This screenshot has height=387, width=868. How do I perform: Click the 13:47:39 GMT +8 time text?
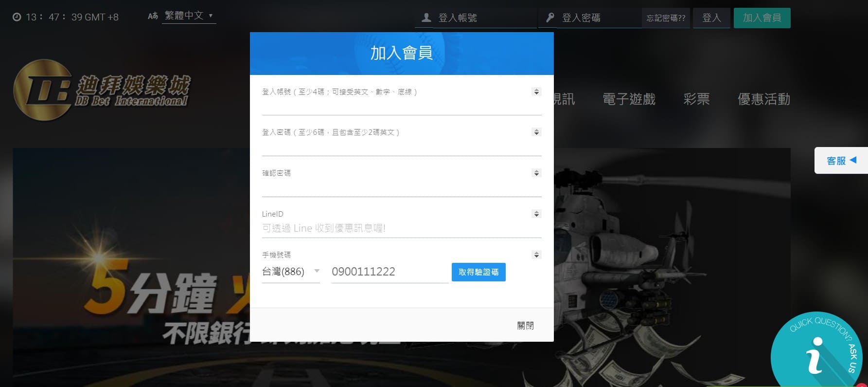(x=72, y=18)
